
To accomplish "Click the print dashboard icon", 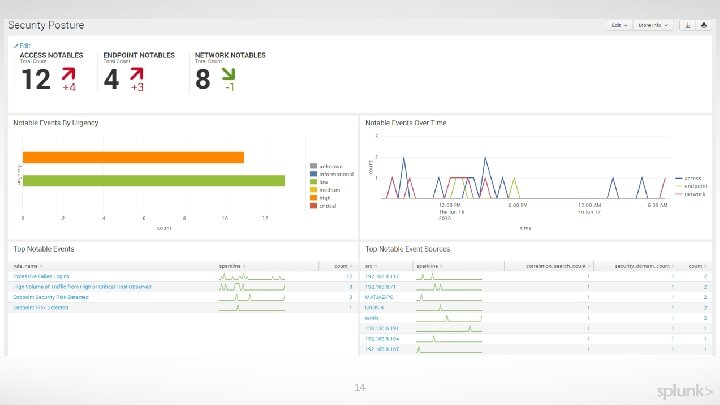I will pos(703,25).
